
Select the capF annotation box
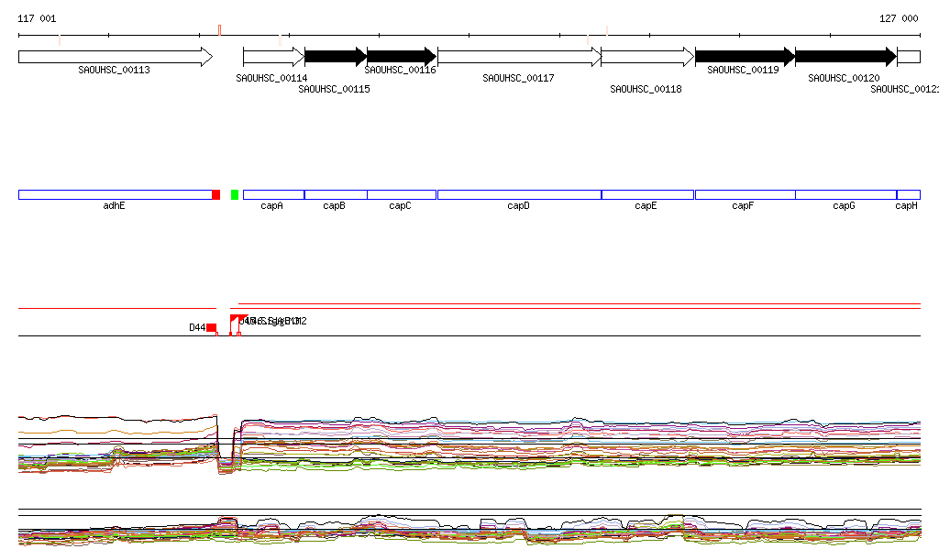745,194
